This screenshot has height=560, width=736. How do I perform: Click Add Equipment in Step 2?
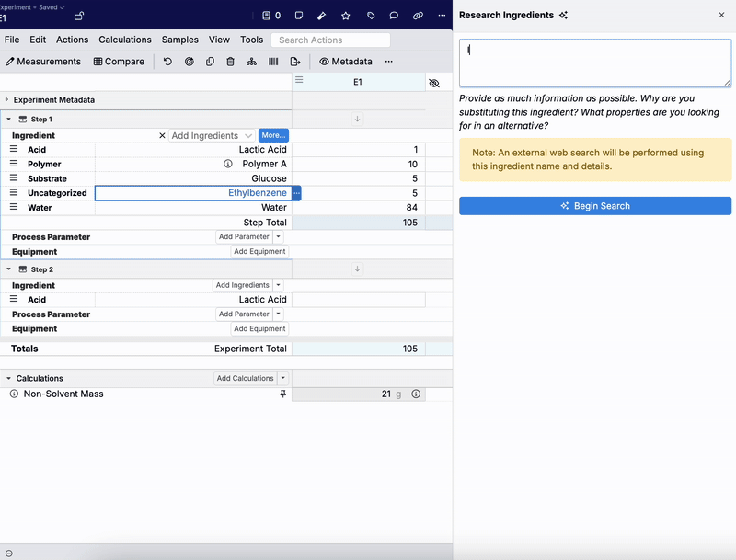(x=260, y=328)
